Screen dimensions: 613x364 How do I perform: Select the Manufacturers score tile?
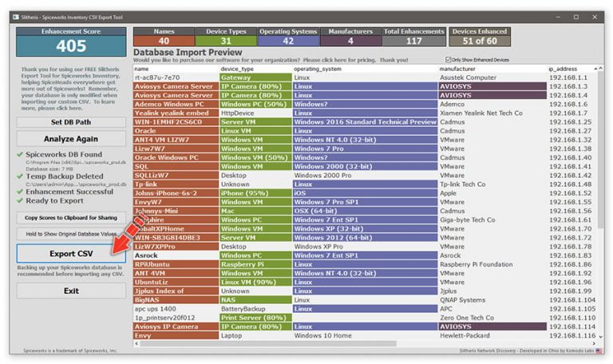[x=350, y=37]
